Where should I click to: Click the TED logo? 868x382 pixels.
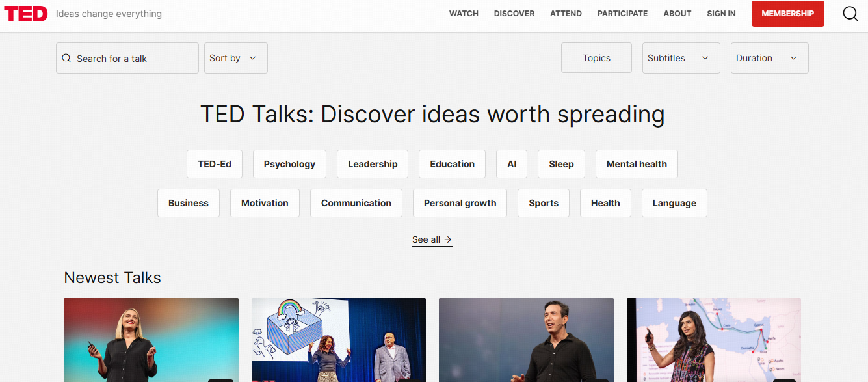pyautogui.click(x=26, y=14)
